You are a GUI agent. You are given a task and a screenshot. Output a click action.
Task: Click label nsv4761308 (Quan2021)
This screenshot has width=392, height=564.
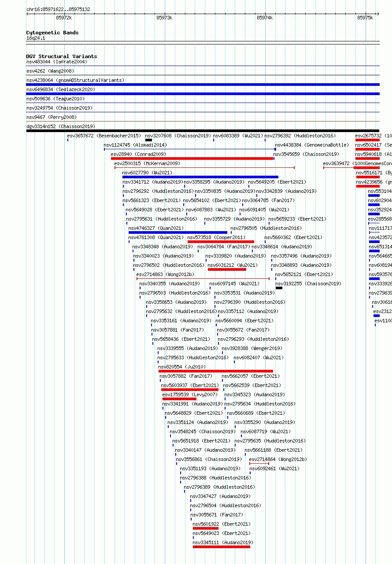[x=156, y=237]
